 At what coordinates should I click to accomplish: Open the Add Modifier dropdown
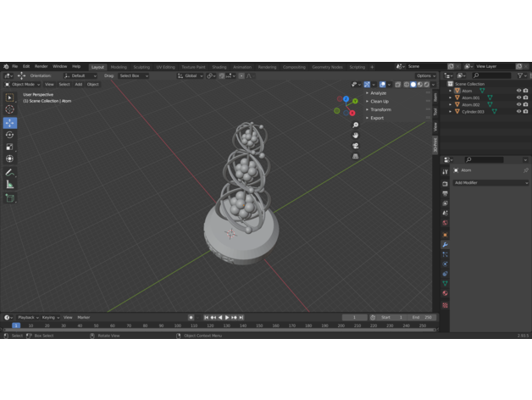(490, 182)
